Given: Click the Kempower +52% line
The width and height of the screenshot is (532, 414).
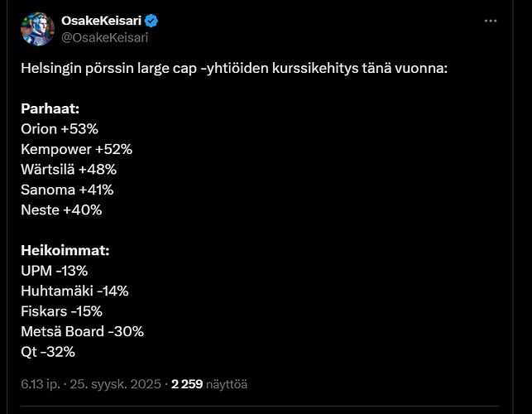Looking at the screenshot, I should pos(76,149).
